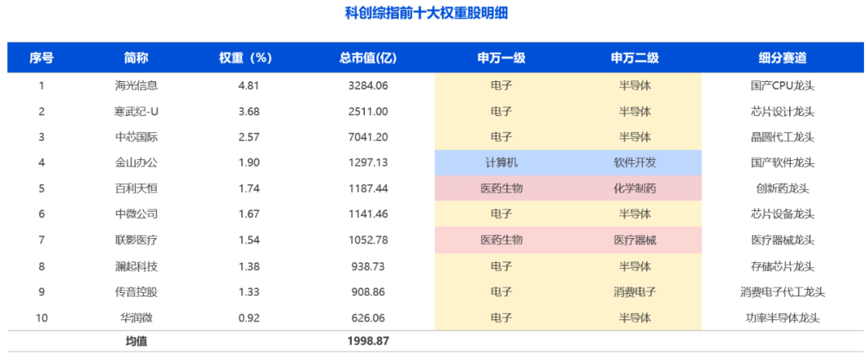This screenshot has height=354, width=868.
Task: Click the weight value 1.54
Action: [x=249, y=241]
